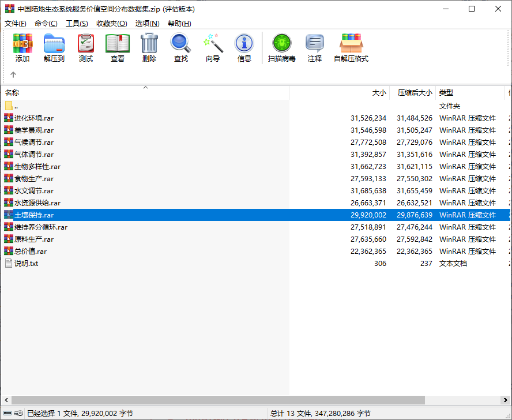Image resolution: width=512 pixels, height=420 pixels.
Task: Click status text 已经选择 1 文件
Action: tap(51, 414)
